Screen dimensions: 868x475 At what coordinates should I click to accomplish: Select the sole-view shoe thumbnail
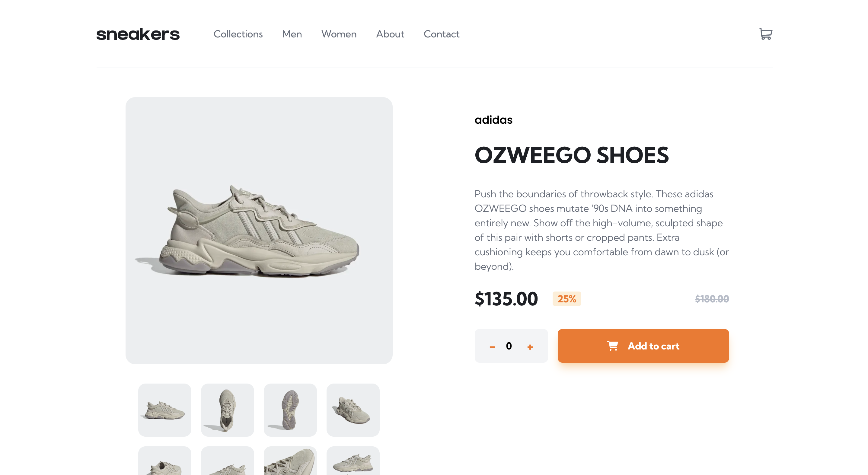[x=290, y=410]
